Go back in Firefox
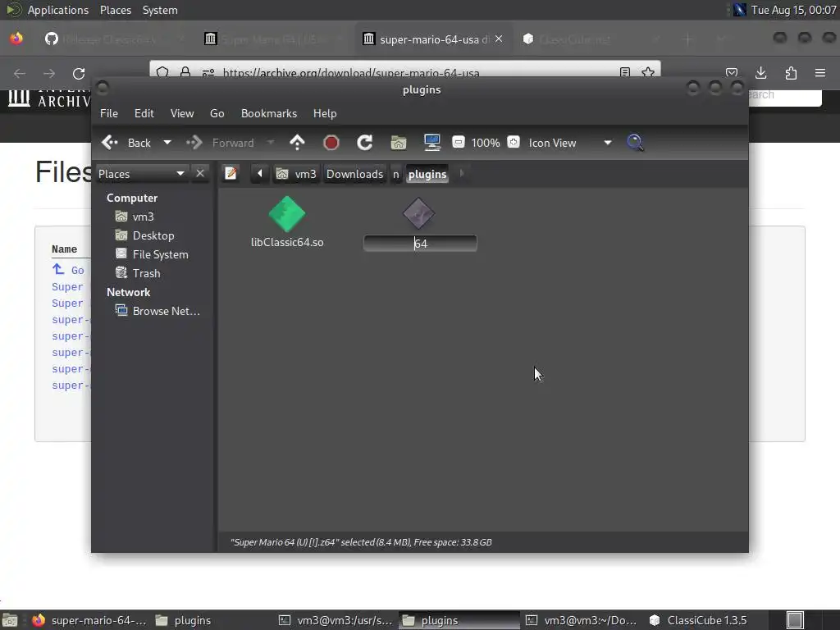The height and width of the screenshot is (630, 840). coord(20,73)
